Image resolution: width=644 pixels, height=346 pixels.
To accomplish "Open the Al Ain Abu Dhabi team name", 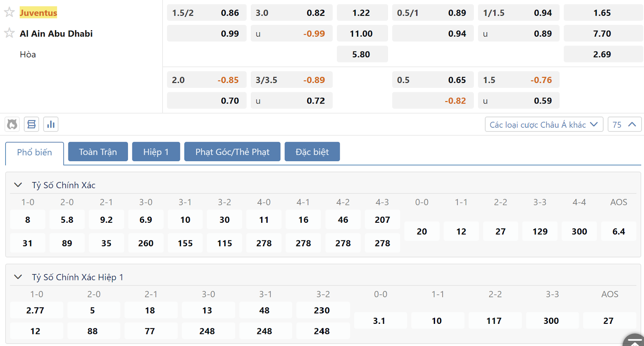I will coord(56,34).
